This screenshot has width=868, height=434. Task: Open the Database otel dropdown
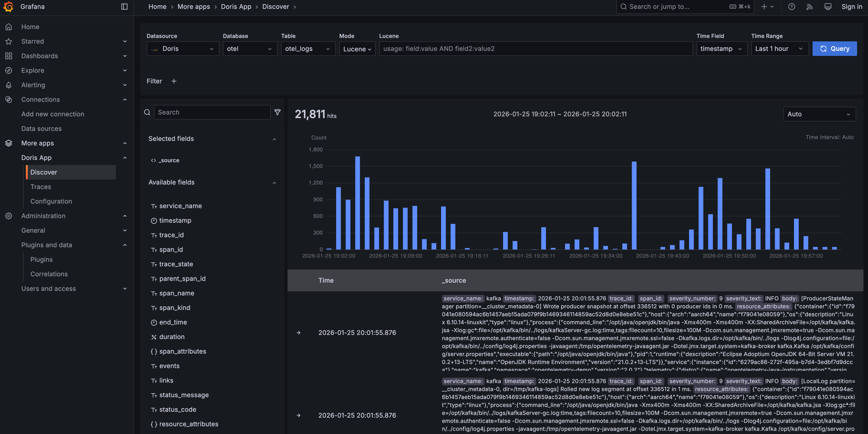point(250,49)
